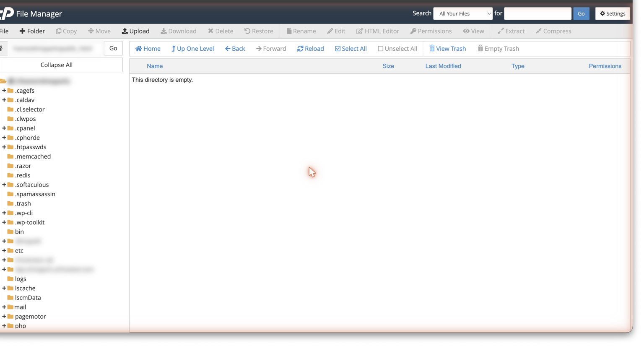
Task: Click the blue search Go button
Action: click(581, 13)
